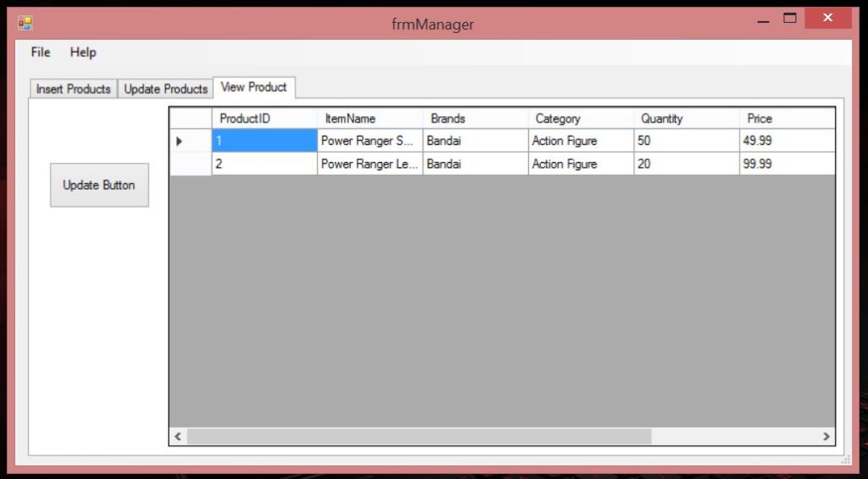This screenshot has height=479, width=868.
Task: Click the frmManager application icon in title bar
Action: click(25, 23)
